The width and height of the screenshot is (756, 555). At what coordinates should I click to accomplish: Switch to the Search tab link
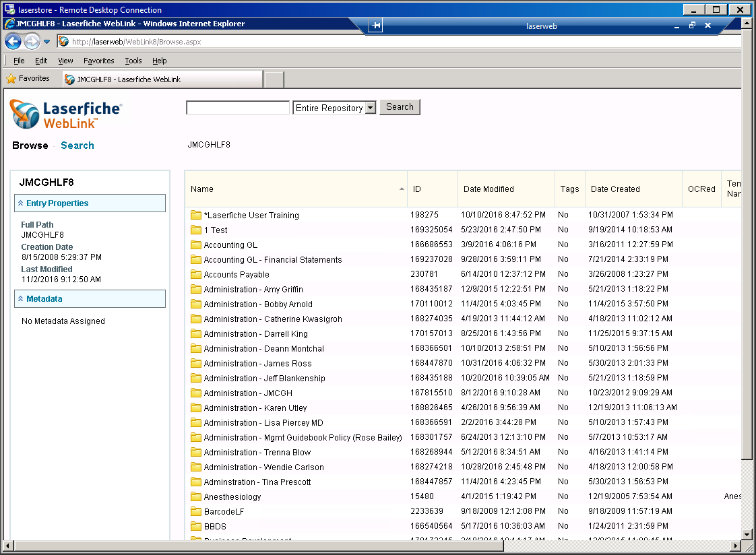point(77,145)
